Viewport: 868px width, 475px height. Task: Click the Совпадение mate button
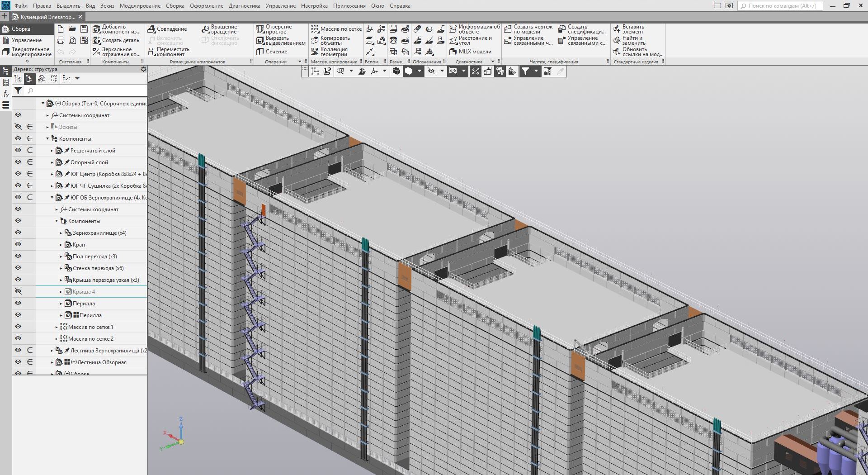click(167, 29)
